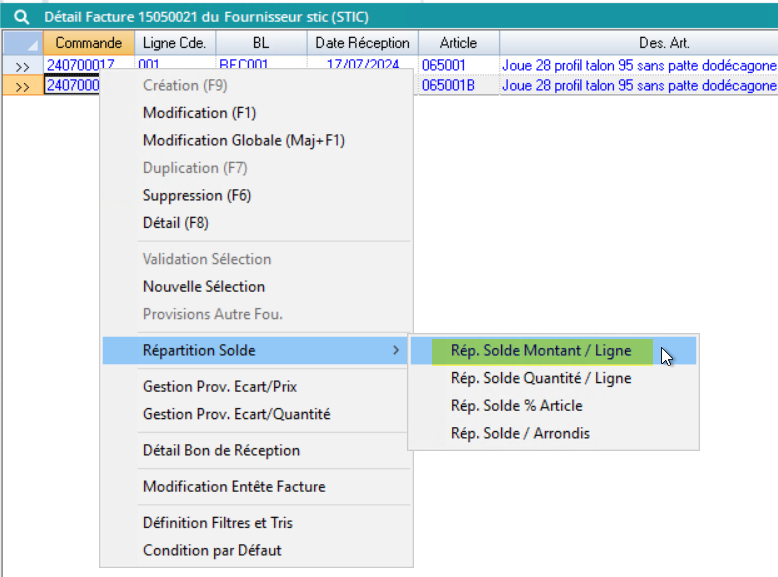Viewport: 778px width, 577px height.
Task: Open Gestion Prov. Ecart/Prix
Action: click(x=220, y=386)
